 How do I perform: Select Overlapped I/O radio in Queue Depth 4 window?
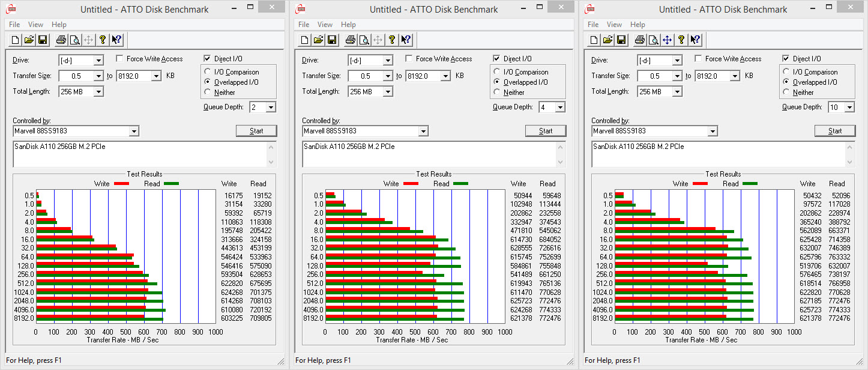pos(498,82)
